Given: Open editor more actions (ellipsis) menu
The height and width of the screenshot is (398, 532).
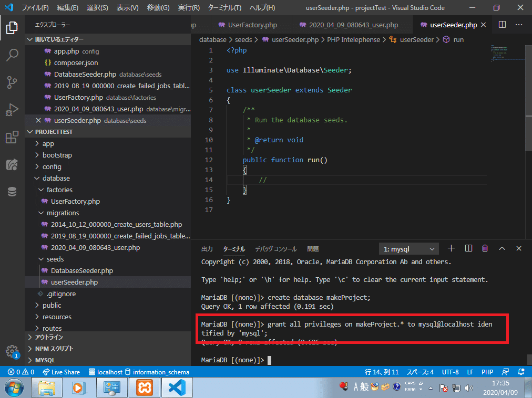Looking at the screenshot, I should pos(519,25).
